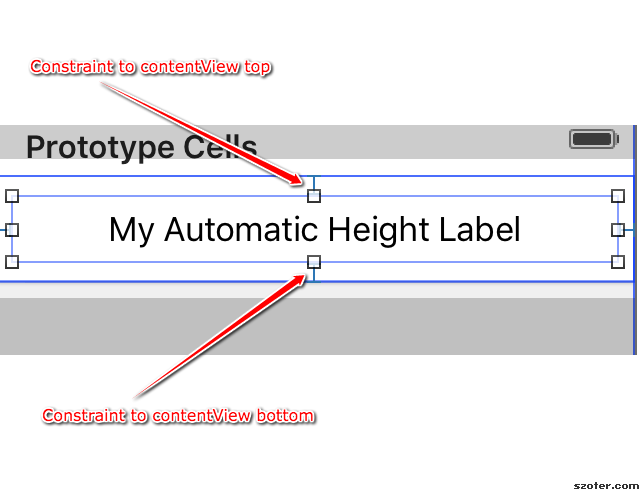Select the top-right resize handle of the label
This screenshot has width=640, height=491.
pyautogui.click(x=618, y=196)
